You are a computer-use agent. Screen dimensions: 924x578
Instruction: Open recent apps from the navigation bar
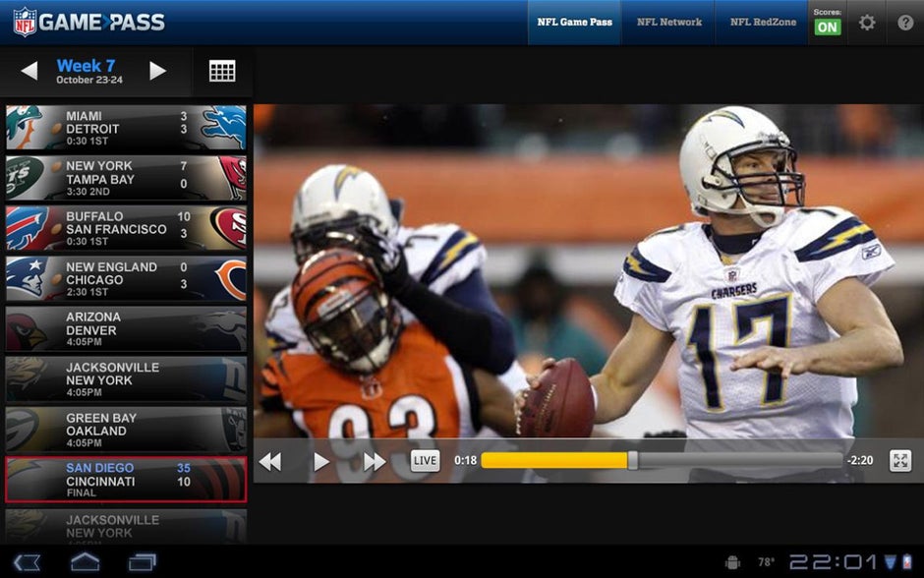(143, 561)
